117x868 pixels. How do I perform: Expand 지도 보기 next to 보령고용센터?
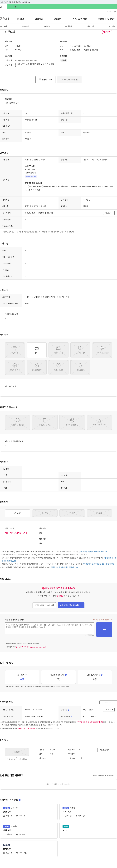point(109,710)
